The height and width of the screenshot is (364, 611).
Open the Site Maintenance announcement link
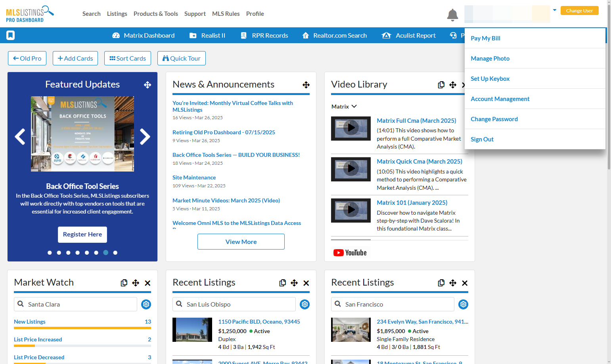[x=194, y=178]
